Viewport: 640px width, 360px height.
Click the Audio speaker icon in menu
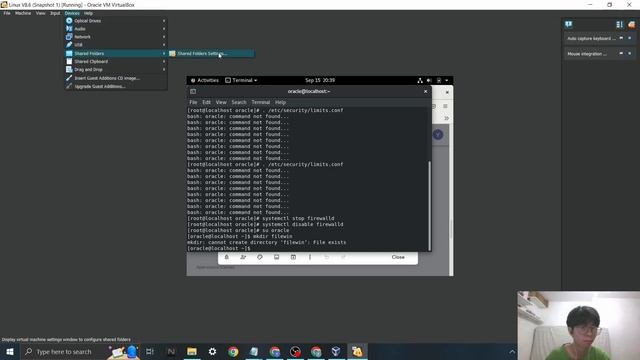pyautogui.click(x=69, y=29)
